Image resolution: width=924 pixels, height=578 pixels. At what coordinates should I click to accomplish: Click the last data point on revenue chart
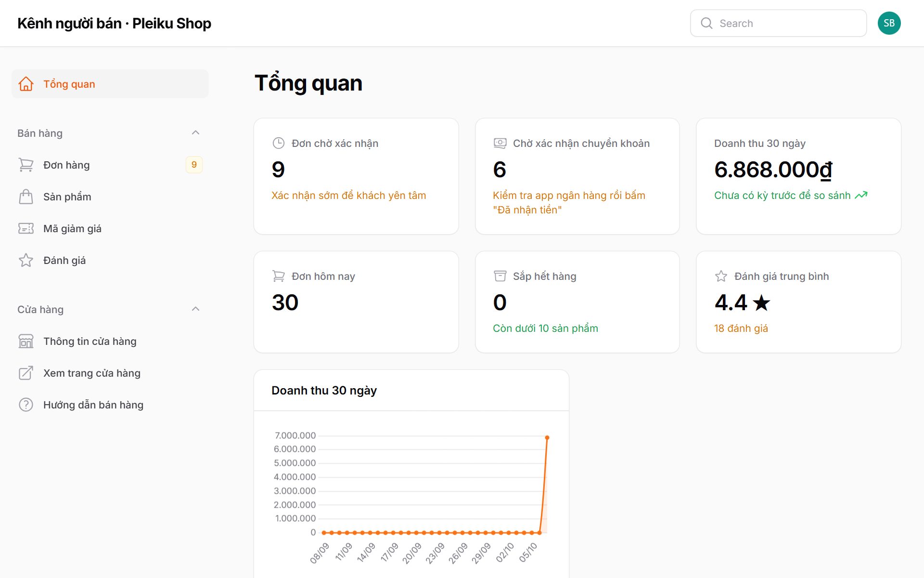[547, 437]
